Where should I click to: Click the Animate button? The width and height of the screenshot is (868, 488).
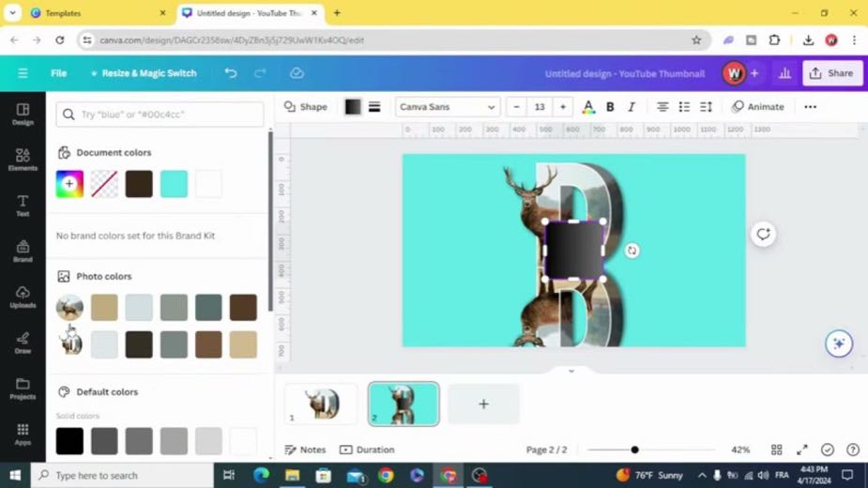[x=758, y=107]
